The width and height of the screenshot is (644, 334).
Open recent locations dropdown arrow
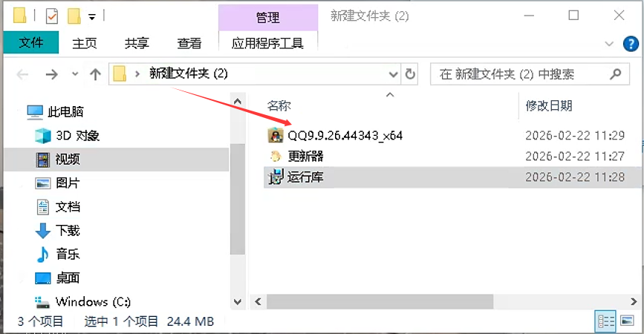click(75, 74)
